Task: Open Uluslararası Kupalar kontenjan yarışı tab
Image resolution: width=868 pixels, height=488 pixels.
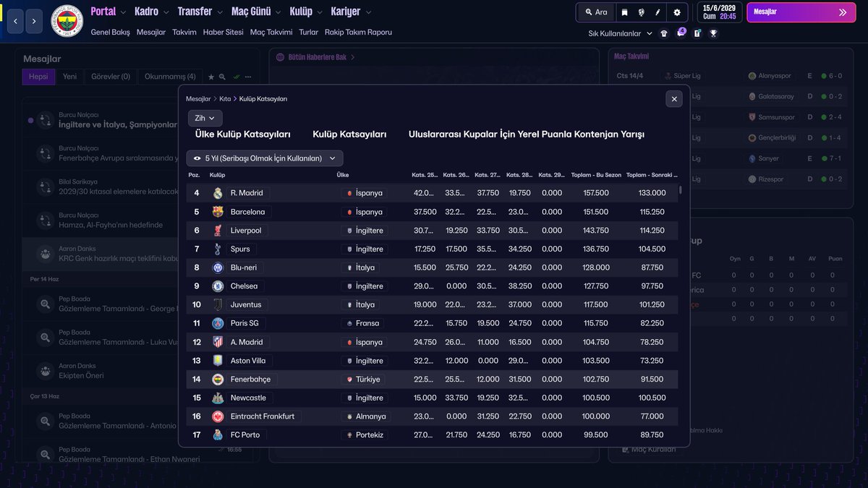Action: click(x=527, y=134)
